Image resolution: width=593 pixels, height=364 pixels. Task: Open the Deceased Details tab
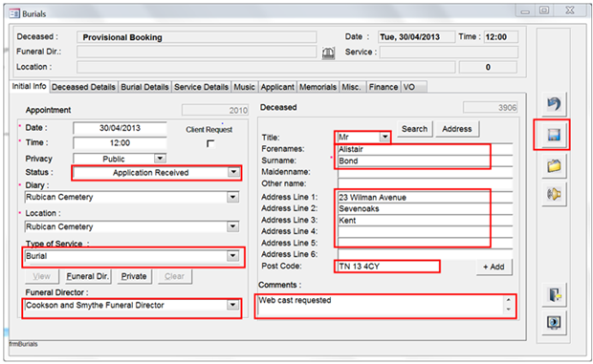click(x=83, y=87)
